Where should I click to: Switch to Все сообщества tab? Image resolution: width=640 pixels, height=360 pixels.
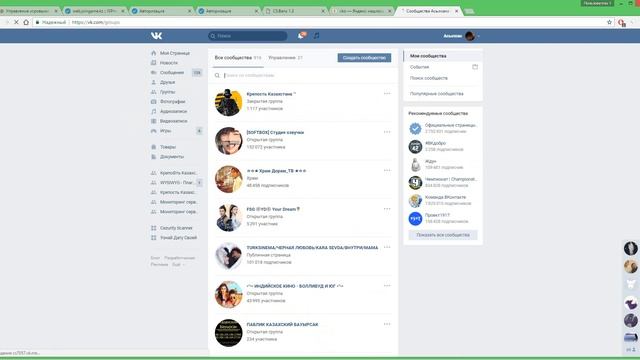pos(238,58)
